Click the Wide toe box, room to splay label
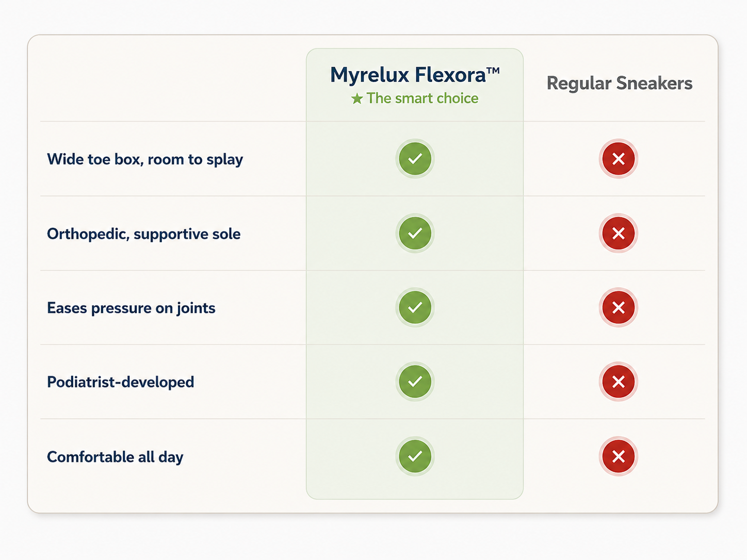The height and width of the screenshot is (560, 747). pos(145,159)
